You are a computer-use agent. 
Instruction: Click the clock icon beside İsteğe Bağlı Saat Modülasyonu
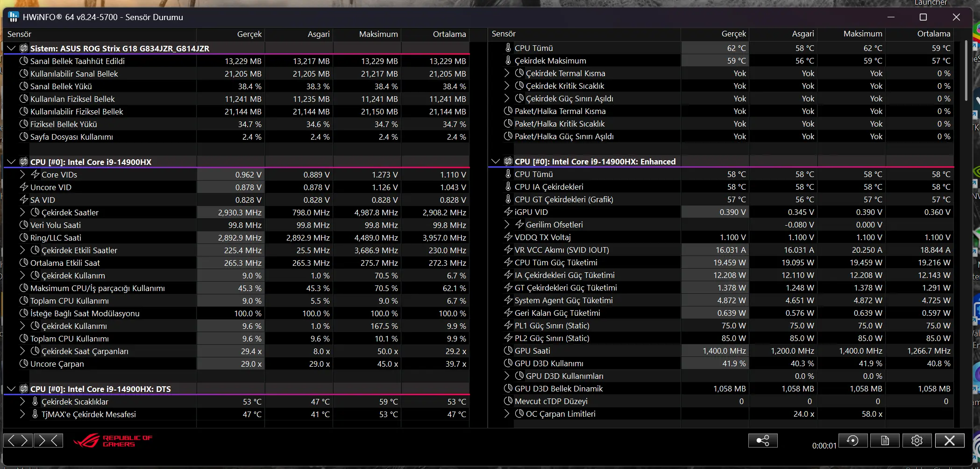24,313
